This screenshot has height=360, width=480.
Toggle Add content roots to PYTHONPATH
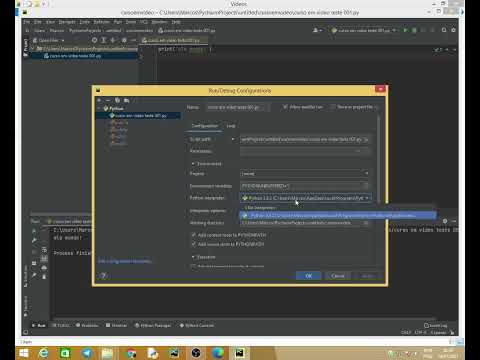tap(193, 235)
